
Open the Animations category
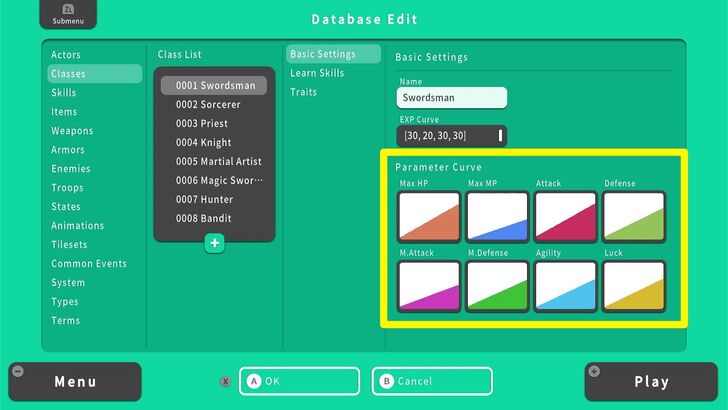pos(78,226)
